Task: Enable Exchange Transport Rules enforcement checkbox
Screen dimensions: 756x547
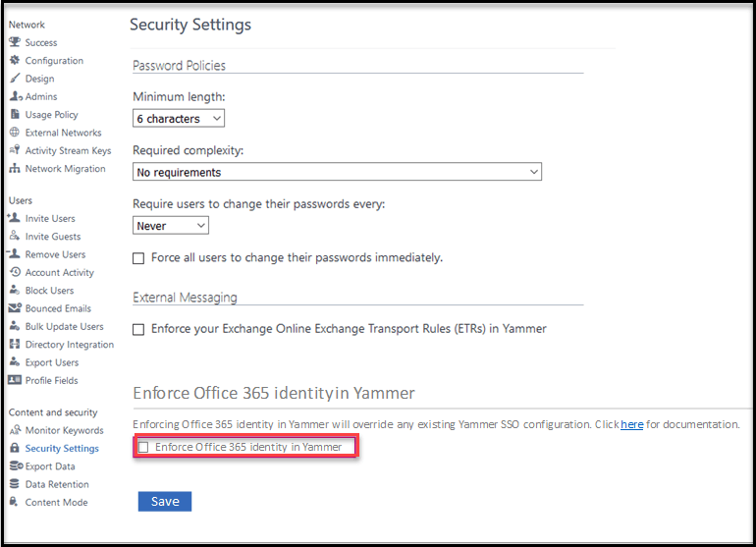Action: (139, 329)
